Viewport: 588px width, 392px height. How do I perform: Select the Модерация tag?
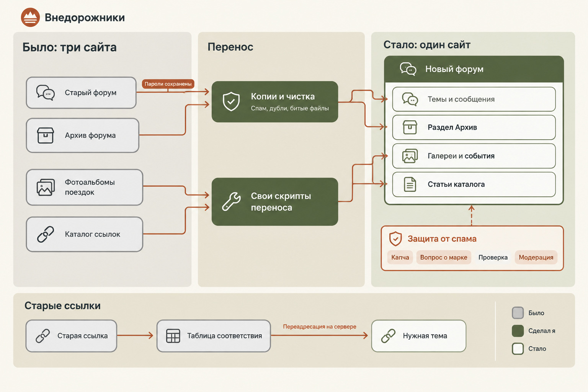click(536, 257)
